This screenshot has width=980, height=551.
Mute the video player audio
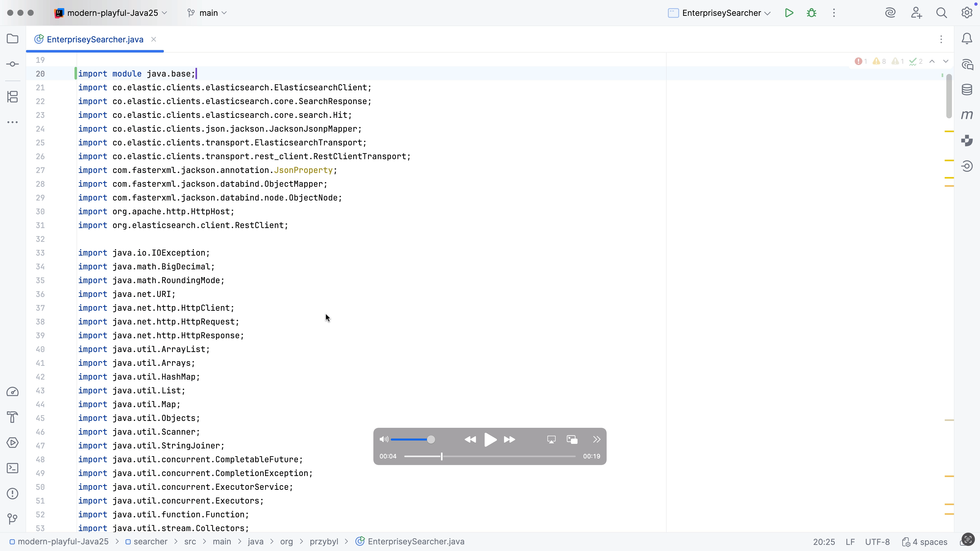coord(384,439)
